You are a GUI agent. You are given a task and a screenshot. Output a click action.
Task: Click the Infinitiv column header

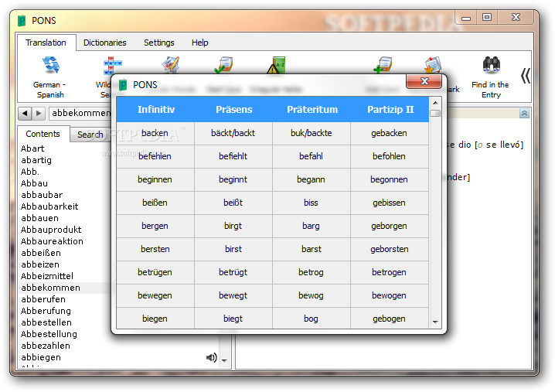point(155,110)
